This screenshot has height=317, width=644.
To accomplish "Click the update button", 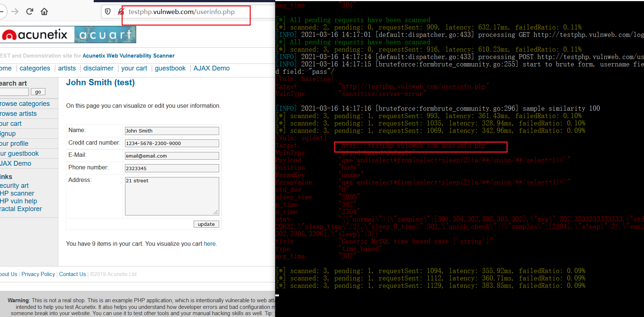I will coord(206,224).
